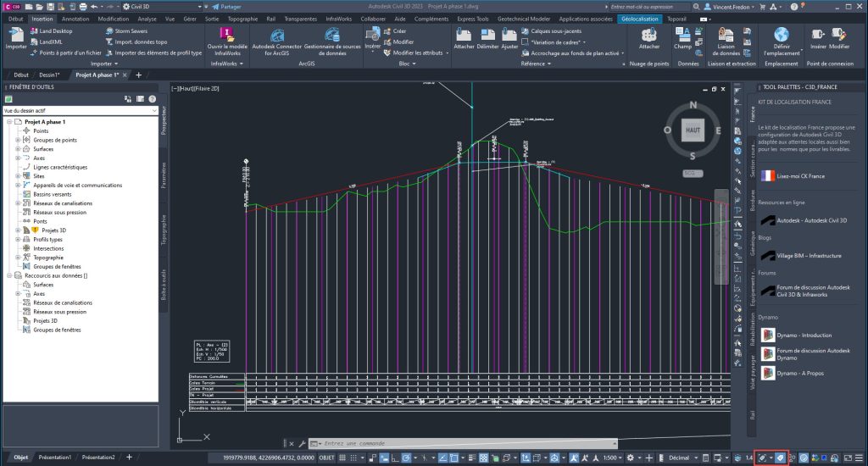This screenshot has height=466, width=868.
Task: Open the 1:500 annotation scale dropdown
Action: (x=613, y=458)
